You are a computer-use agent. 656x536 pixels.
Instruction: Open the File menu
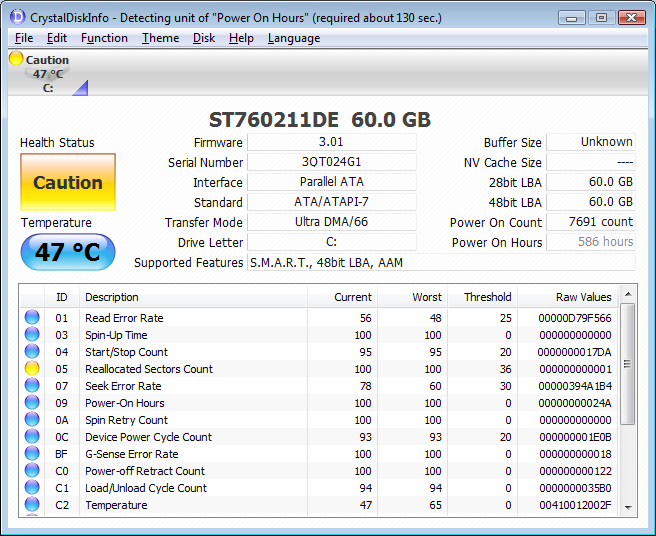point(24,38)
